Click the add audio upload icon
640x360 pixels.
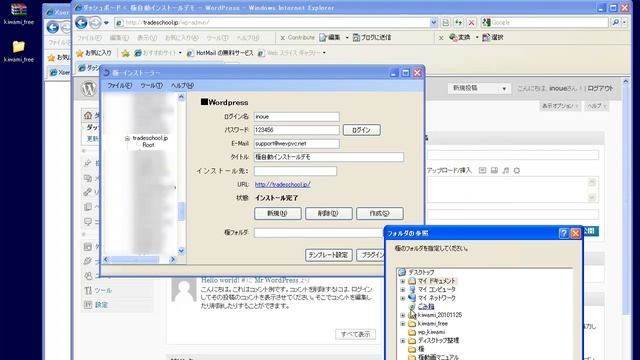tap(505, 171)
